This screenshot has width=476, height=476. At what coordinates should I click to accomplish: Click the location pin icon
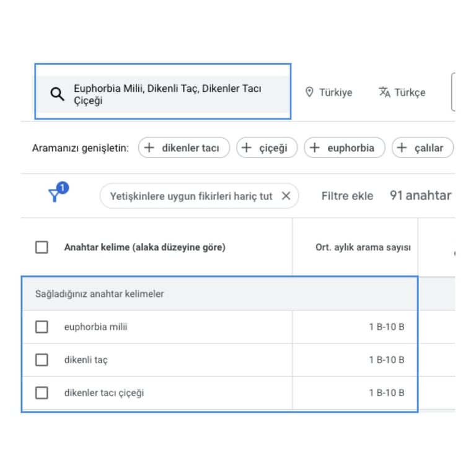[309, 92]
